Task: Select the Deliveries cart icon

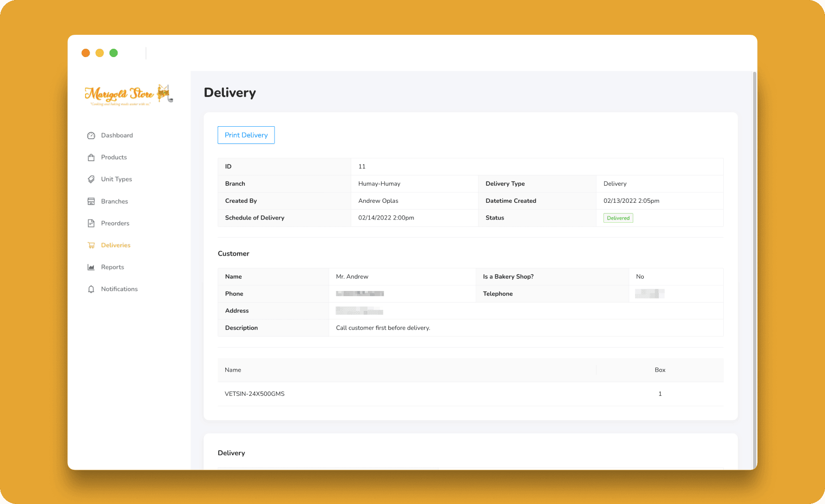Action: pos(91,245)
